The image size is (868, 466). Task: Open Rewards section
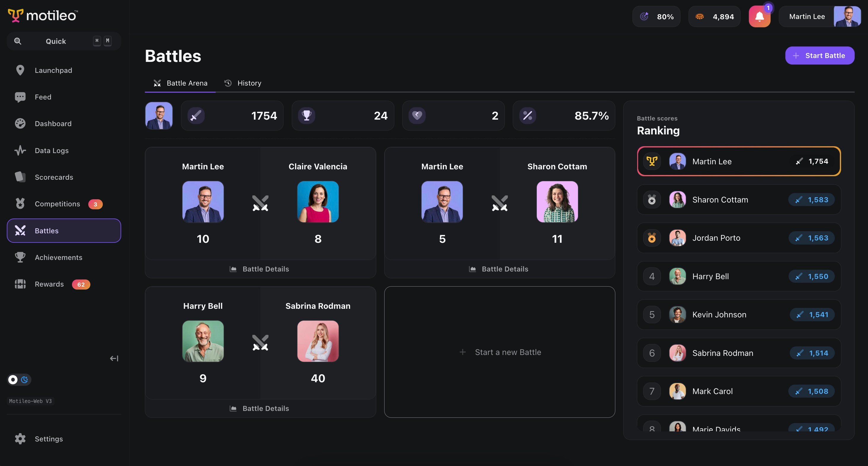[x=49, y=284]
